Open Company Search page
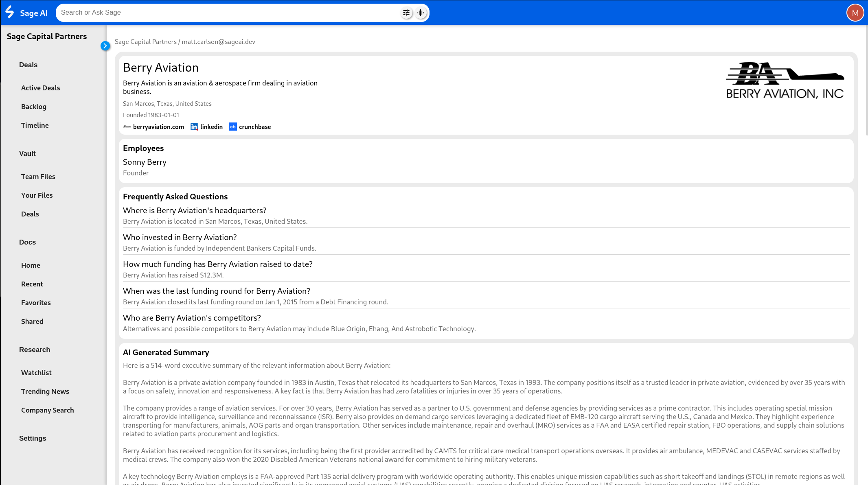The width and height of the screenshot is (868, 485). point(48,410)
